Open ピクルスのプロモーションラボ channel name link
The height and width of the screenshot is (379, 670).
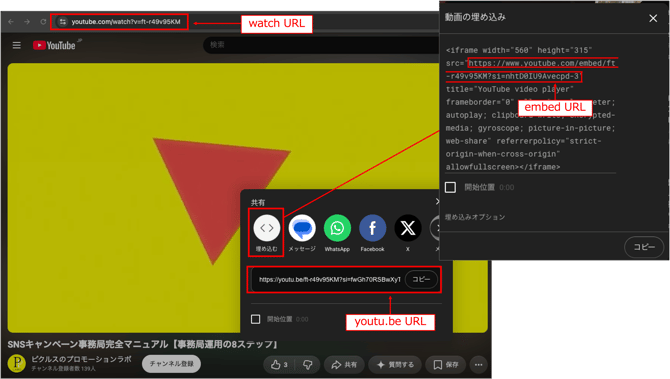[81, 359]
